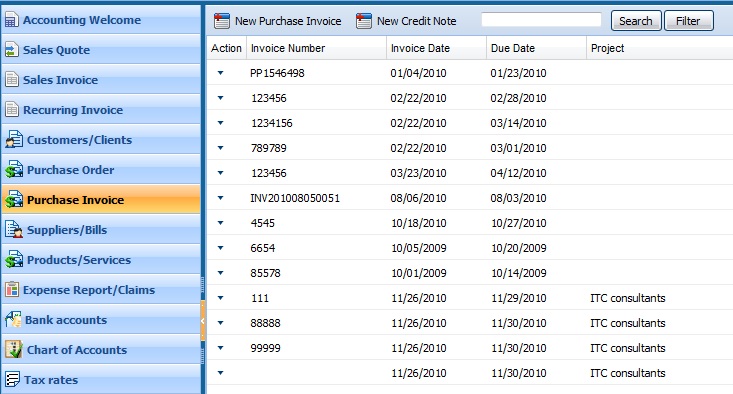Sort by Invoice Date column header
Image resolution: width=733 pixels, height=394 pixels.
tap(437, 48)
